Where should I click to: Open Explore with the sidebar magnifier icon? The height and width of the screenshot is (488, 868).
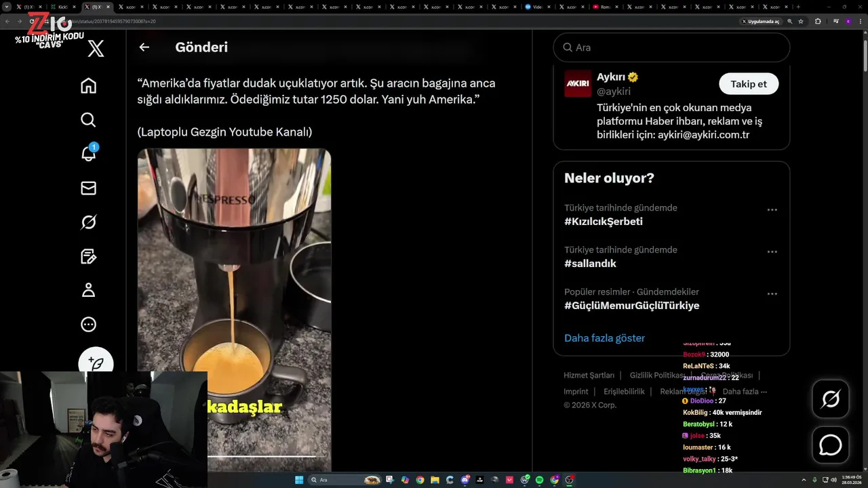(x=88, y=120)
